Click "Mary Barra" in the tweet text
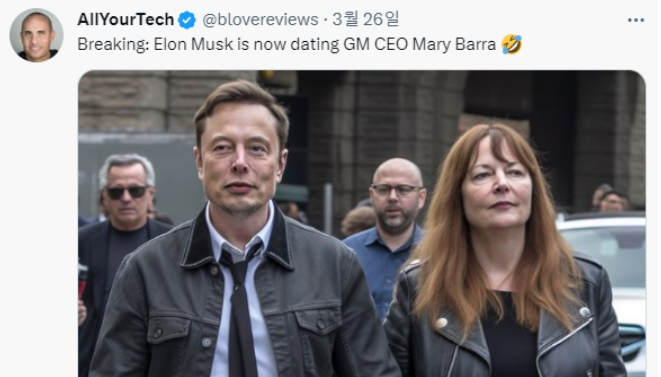This screenshot has width=661, height=377. point(454,45)
